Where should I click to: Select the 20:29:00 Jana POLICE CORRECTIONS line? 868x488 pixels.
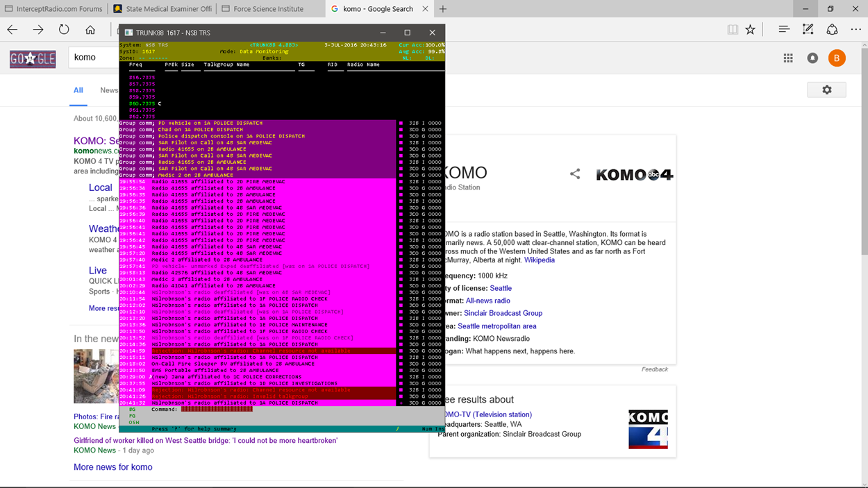(x=258, y=377)
